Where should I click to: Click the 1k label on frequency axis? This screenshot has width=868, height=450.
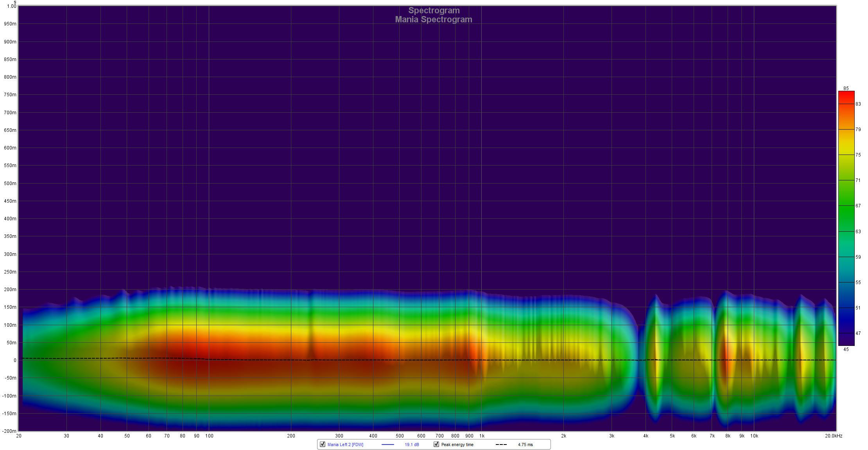[x=482, y=436]
